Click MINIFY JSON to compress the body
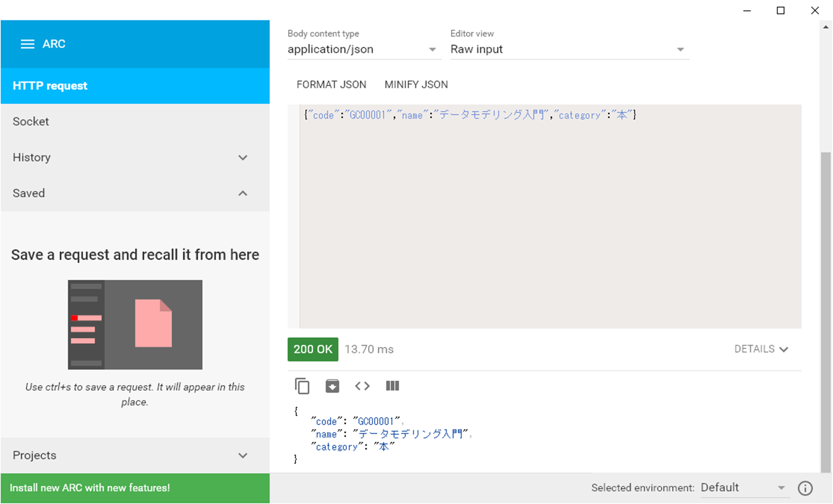This screenshot has height=504, width=833. tap(416, 84)
